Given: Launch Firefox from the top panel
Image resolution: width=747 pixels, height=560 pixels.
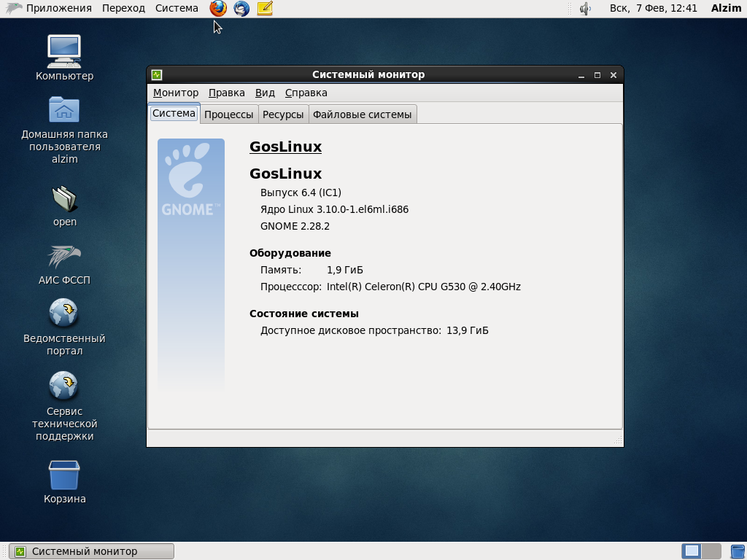Looking at the screenshot, I should point(218,9).
